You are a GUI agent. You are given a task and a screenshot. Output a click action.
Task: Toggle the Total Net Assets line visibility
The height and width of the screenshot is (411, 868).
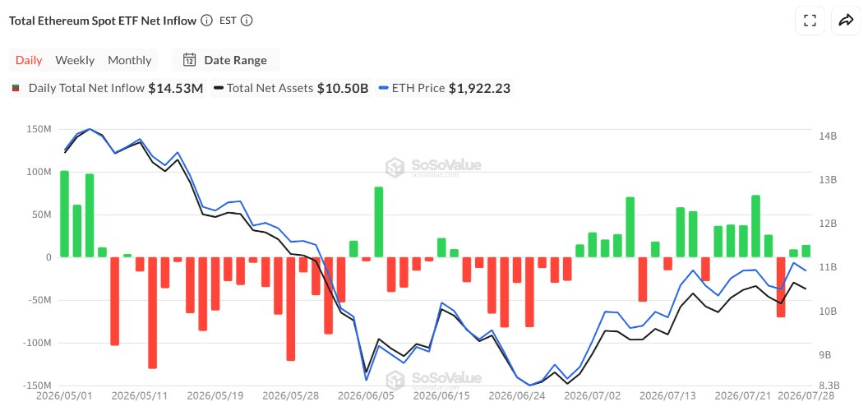(x=291, y=88)
